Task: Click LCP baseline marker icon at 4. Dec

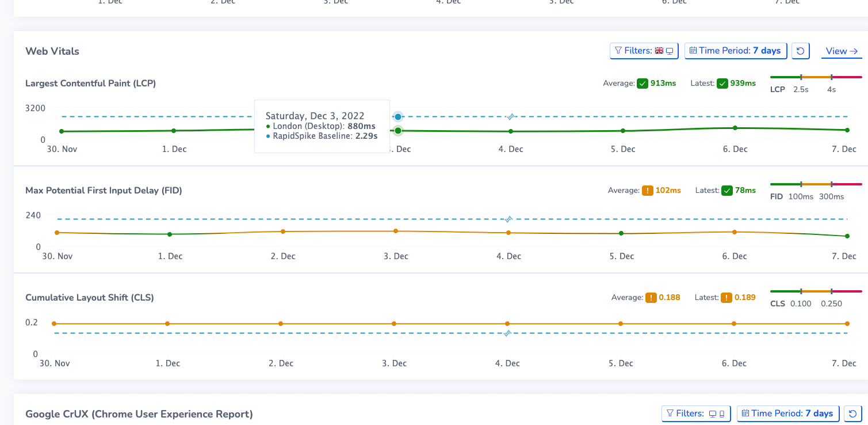Action: coord(510,116)
